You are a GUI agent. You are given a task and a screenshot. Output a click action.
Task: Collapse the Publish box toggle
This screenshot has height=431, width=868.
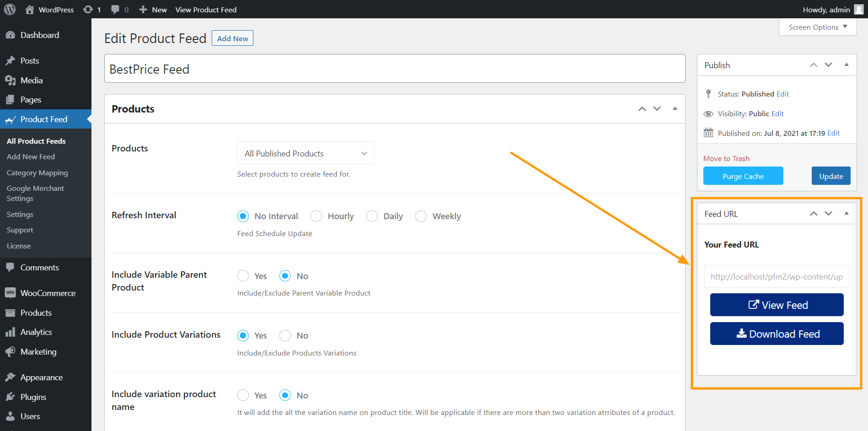(847, 65)
